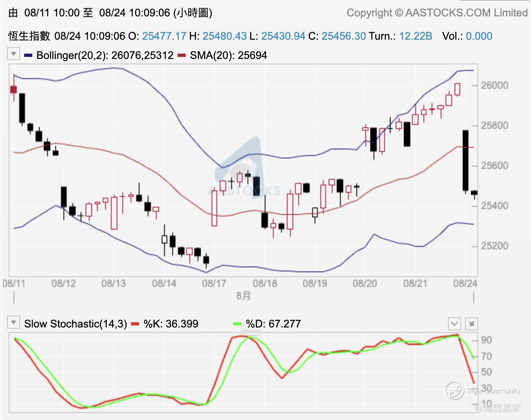
Task: Open the main chart indicator dropdown arrow
Action: tap(13, 54)
